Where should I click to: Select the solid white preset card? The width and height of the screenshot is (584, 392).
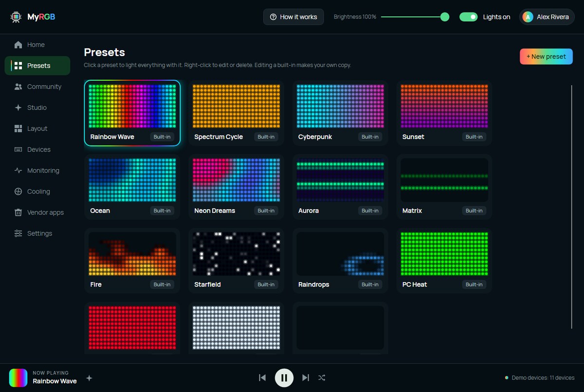[x=236, y=329]
